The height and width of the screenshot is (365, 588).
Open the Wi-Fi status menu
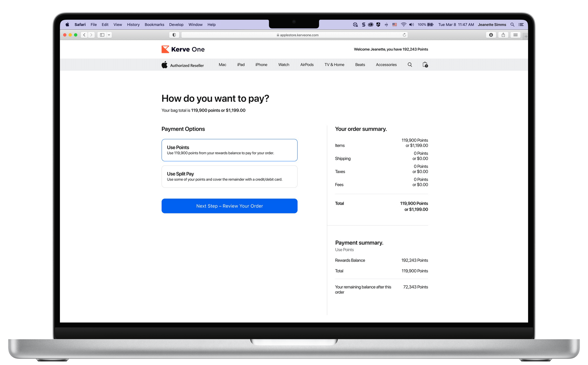(403, 25)
